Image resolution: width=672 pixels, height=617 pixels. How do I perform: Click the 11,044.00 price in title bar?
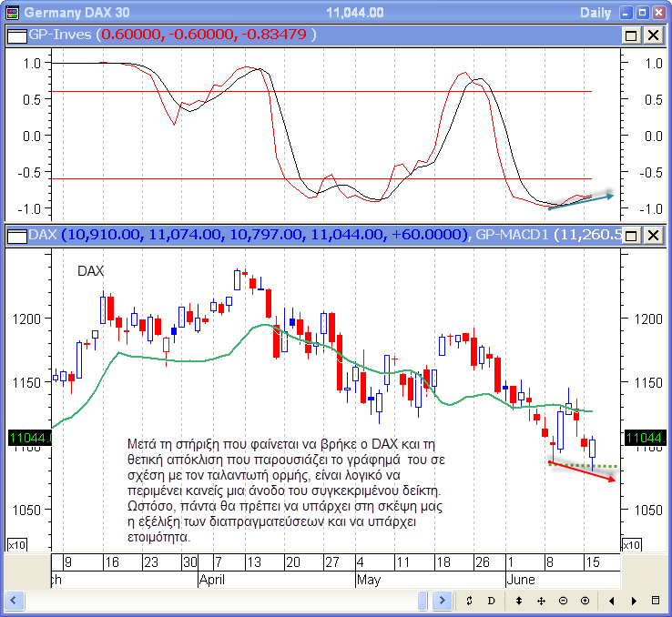coord(355,13)
